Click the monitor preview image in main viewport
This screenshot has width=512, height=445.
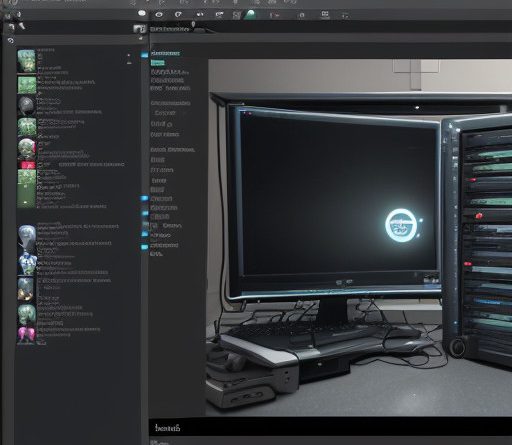point(360,238)
